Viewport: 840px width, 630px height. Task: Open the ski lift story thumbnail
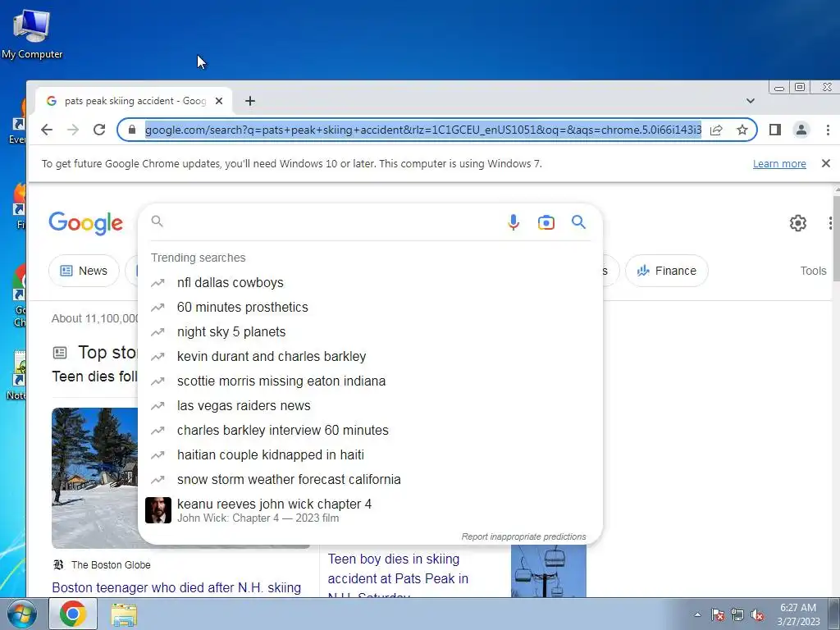coord(549,571)
